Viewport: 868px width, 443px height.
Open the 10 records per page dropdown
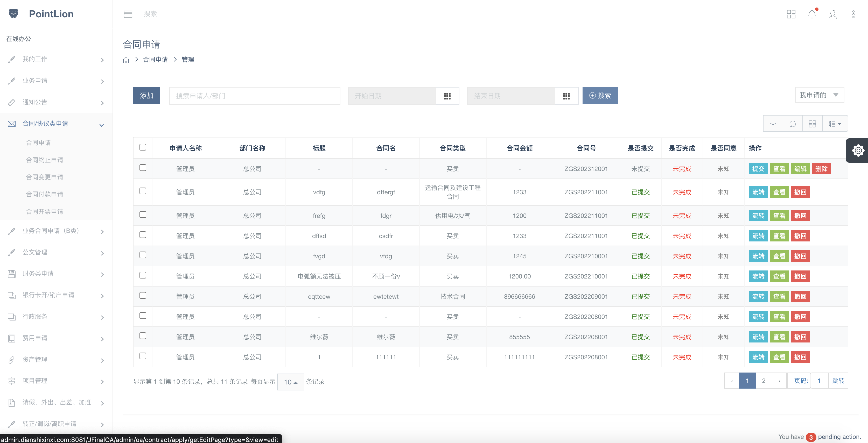pyautogui.click(x=290, y=382)
